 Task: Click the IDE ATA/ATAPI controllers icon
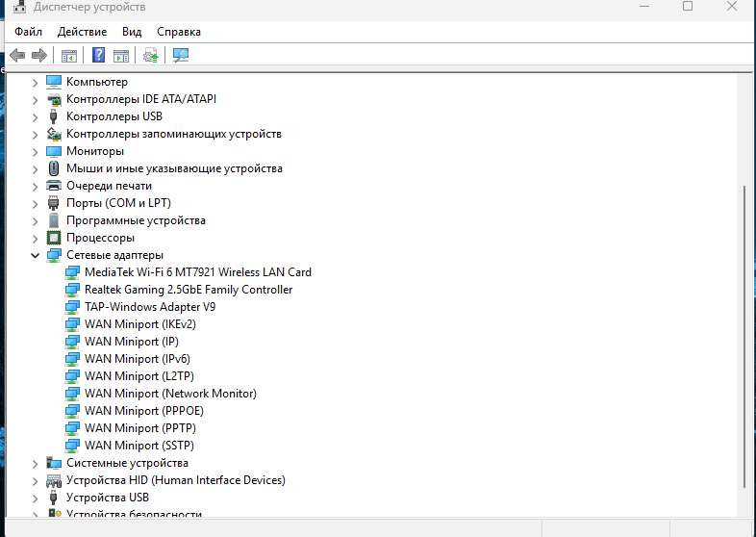pyautogui.click(x=54, y=99)
